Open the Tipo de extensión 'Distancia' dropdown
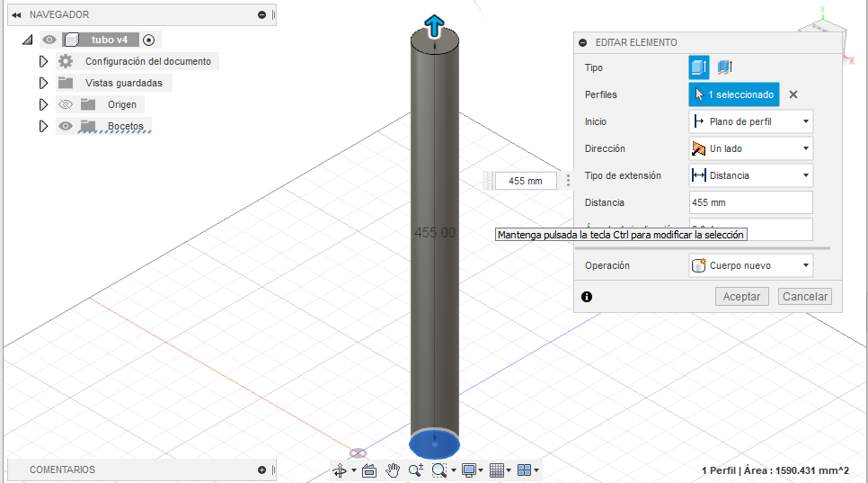 (x=750, y=175)
